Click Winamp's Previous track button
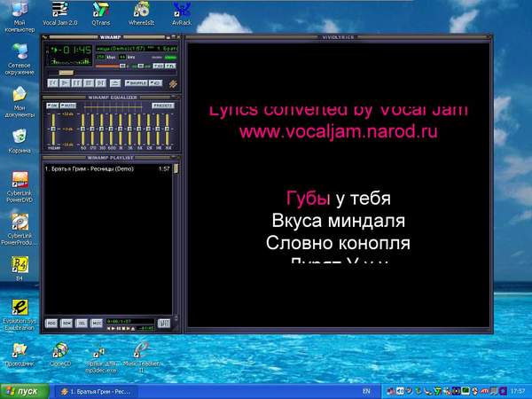Viewport: 532px width, 399px height. 53,82
